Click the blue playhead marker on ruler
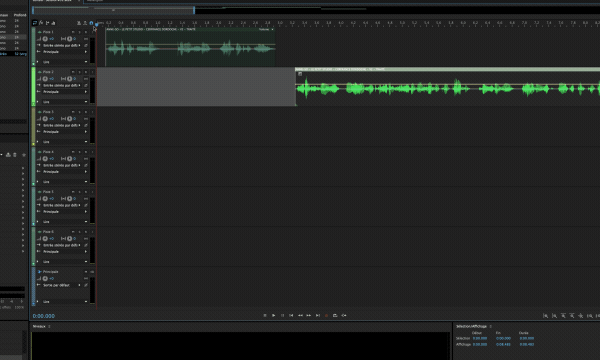Image resolution: width=600 pixels, height=360 pixels. pos(97,24)
